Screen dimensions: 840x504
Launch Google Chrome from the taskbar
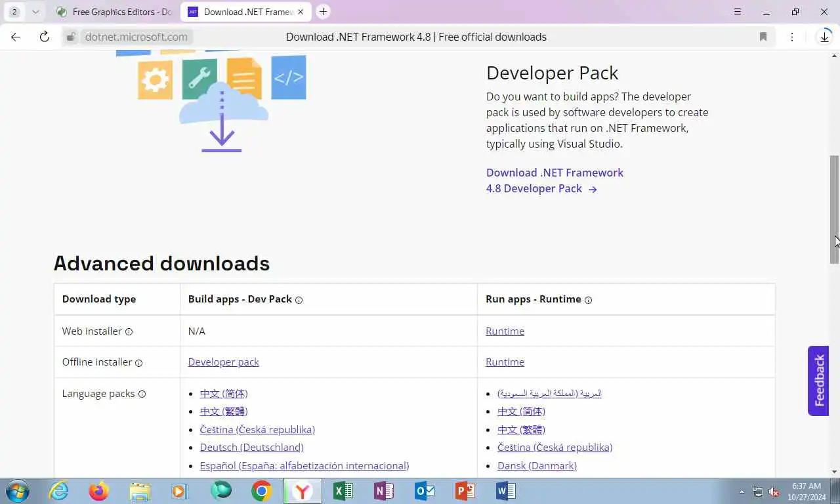pyautogui.click(x=261, y=491)
